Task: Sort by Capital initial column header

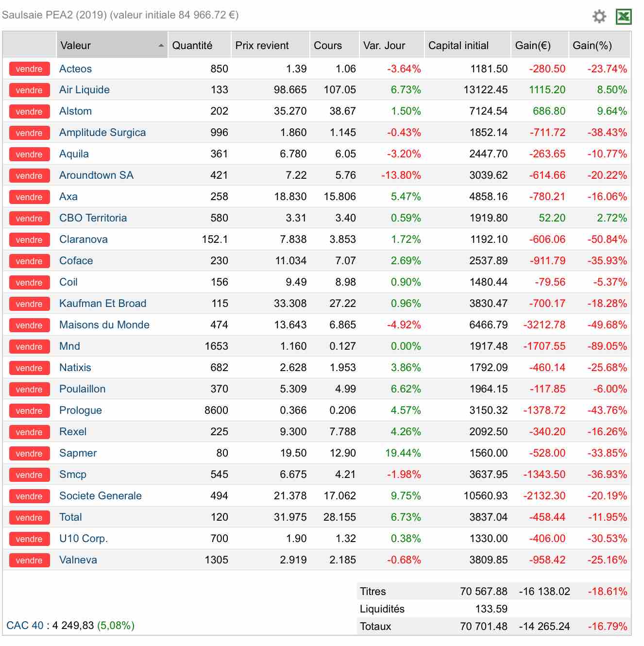Action: [467, 45]
